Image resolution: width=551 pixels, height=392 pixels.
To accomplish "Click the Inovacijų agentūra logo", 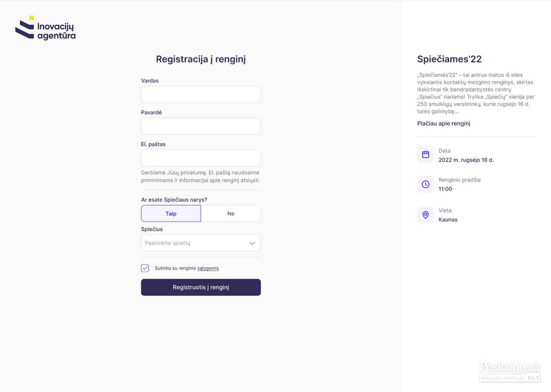I will [45, 28].
